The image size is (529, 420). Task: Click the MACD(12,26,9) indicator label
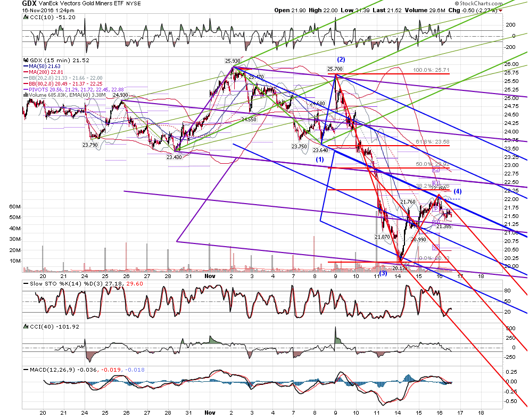(53, 370)
